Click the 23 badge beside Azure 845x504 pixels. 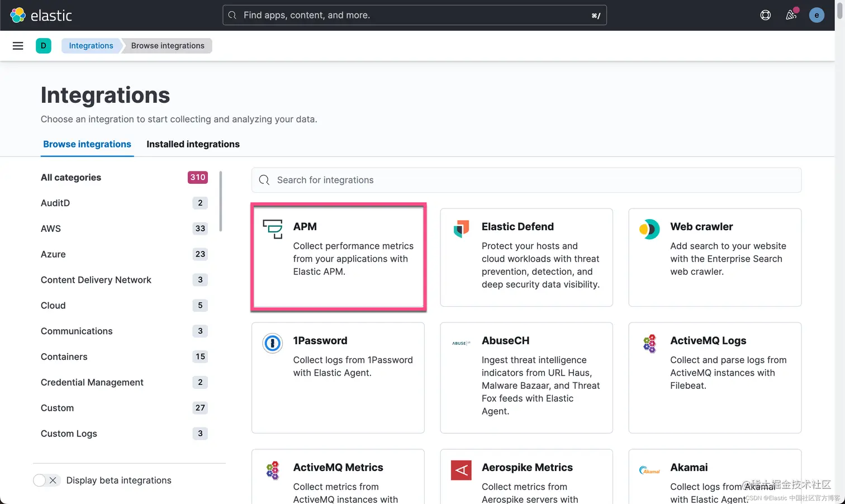coord(200,254)
